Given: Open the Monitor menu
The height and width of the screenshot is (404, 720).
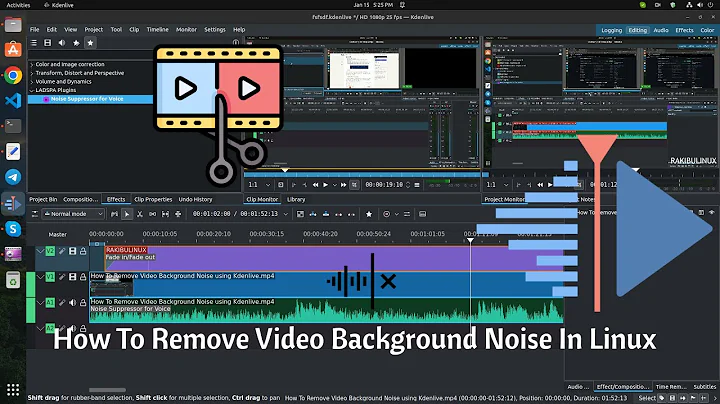Looking at the screenshot, I should [186, 29].
